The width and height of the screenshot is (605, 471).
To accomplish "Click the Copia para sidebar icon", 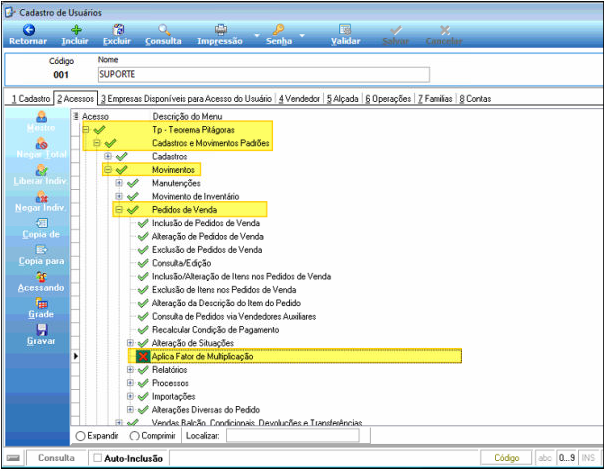I will pyautogui.click(x=41, y=250).
